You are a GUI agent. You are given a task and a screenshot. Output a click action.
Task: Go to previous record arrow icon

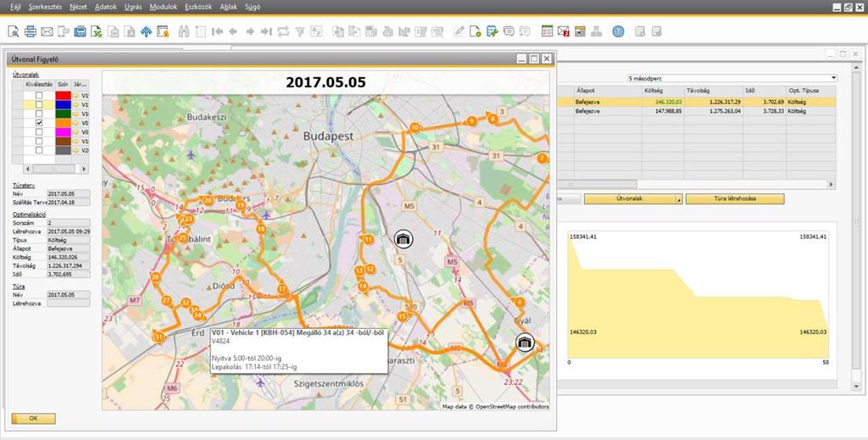click(233, 31)
